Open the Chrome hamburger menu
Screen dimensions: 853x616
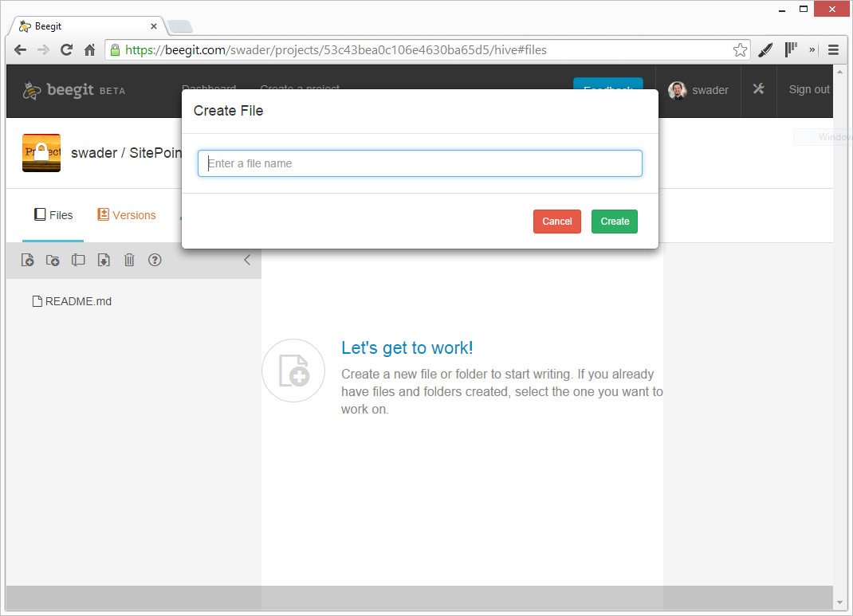pos(833,50)
